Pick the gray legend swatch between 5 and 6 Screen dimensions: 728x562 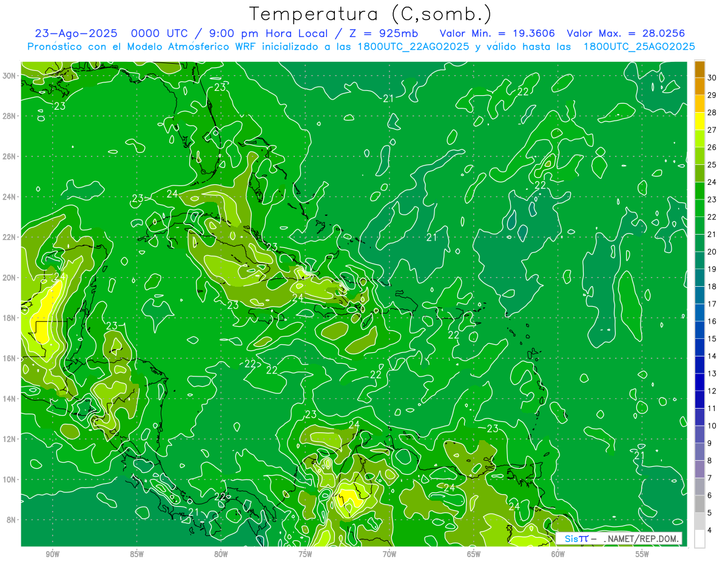[x=699, y=504]
